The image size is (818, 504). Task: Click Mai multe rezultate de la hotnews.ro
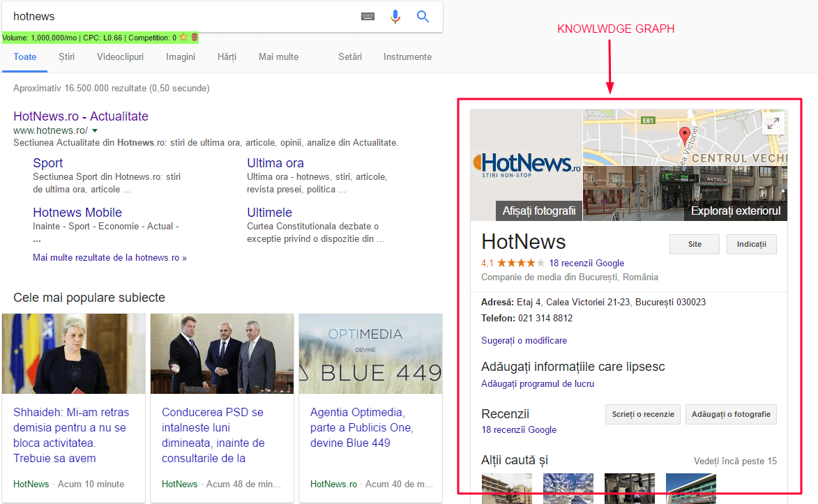109,258
